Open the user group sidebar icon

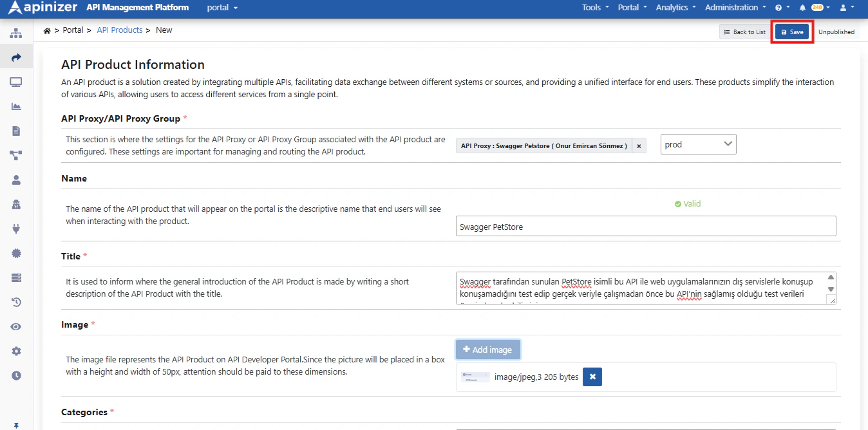(x=16, y=204)
